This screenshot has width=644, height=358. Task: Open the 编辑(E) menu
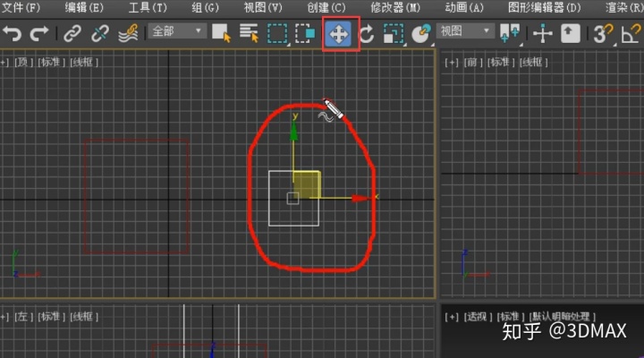click(84, 7)
